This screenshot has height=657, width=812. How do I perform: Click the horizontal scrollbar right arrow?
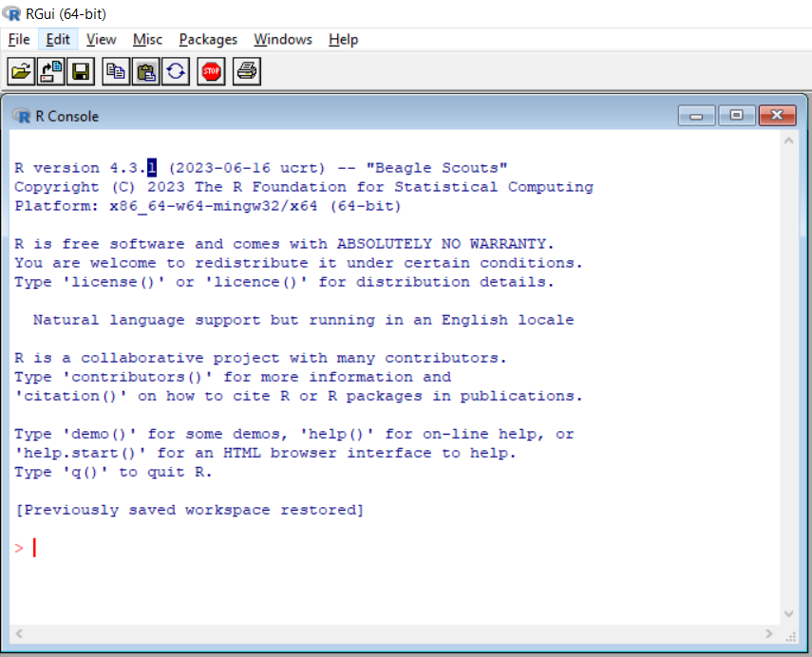(x=769, y=633)
